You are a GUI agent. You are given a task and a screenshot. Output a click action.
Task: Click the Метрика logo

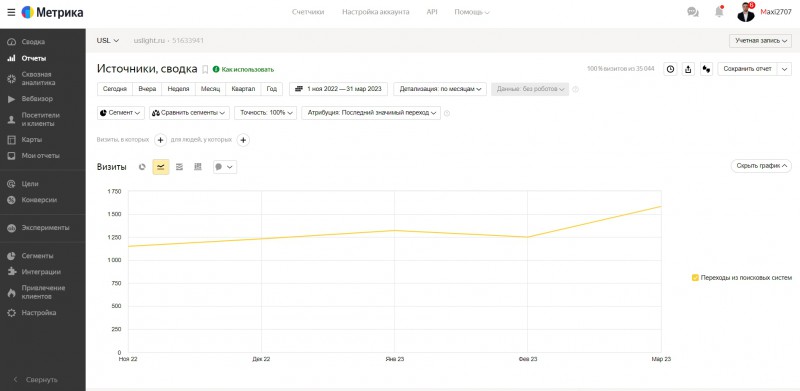pyautogui.click(x=53, y=12)
